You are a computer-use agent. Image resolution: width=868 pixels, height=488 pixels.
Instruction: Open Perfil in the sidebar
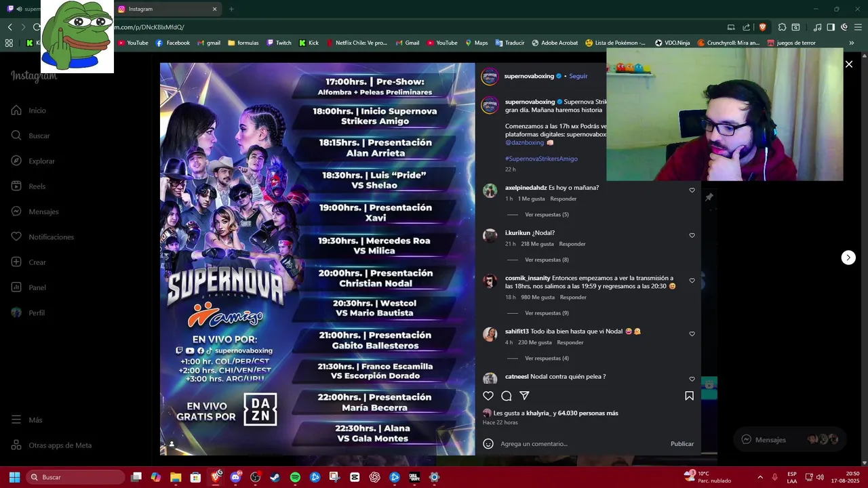[27, 313]
